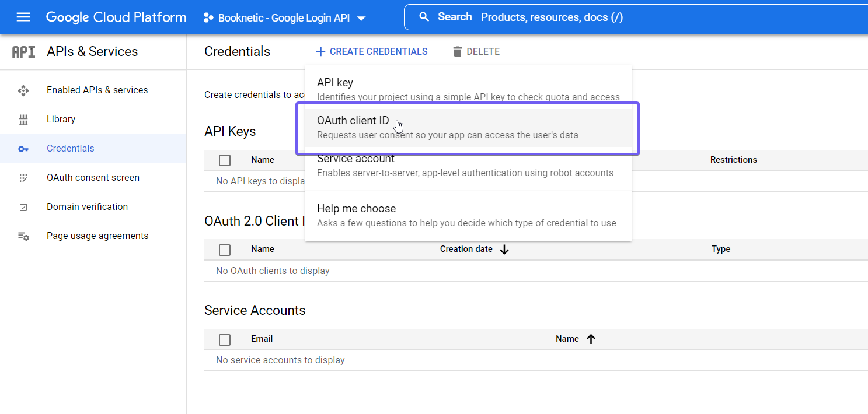The width and height of the screenshot is (868, 414).
Task: Expand the Booknetic project selector dropdown
Action: 362,17
